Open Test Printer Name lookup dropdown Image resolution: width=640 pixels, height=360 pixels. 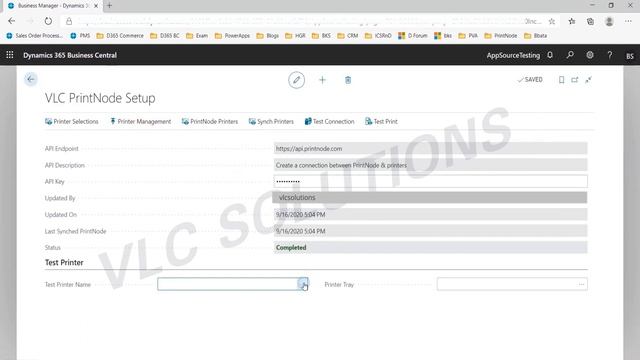(x=303, y=284)
